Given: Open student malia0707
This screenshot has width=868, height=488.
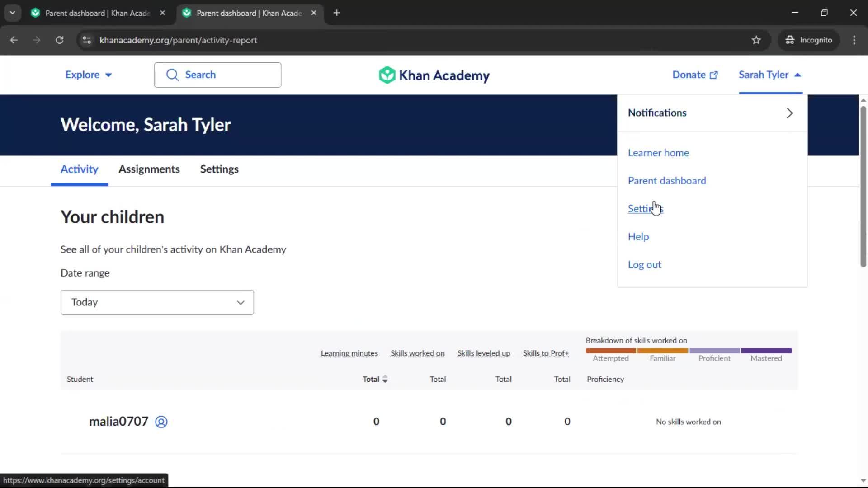Looking at the screenshot, I should coord(118,422).
